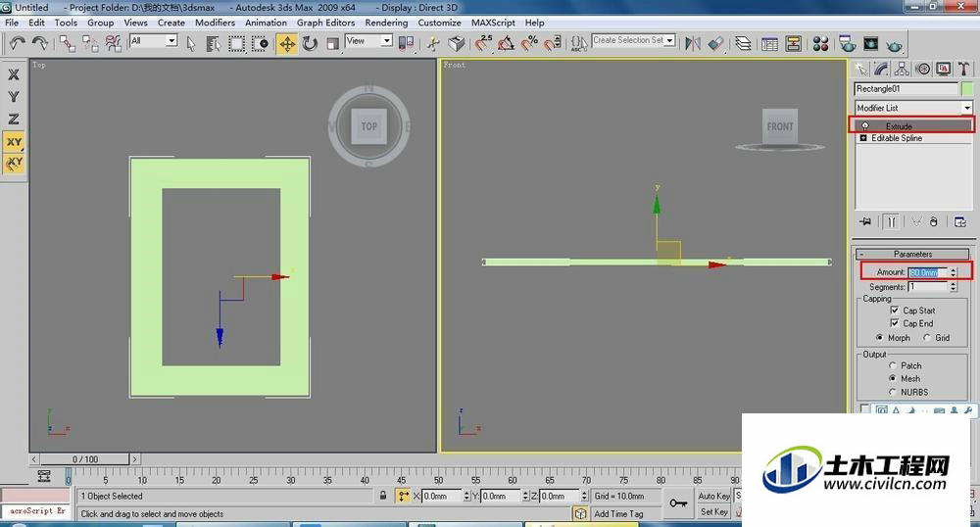Open the MAXScript menu
Viewport: 980px width, 527px height.
point(493,23)
